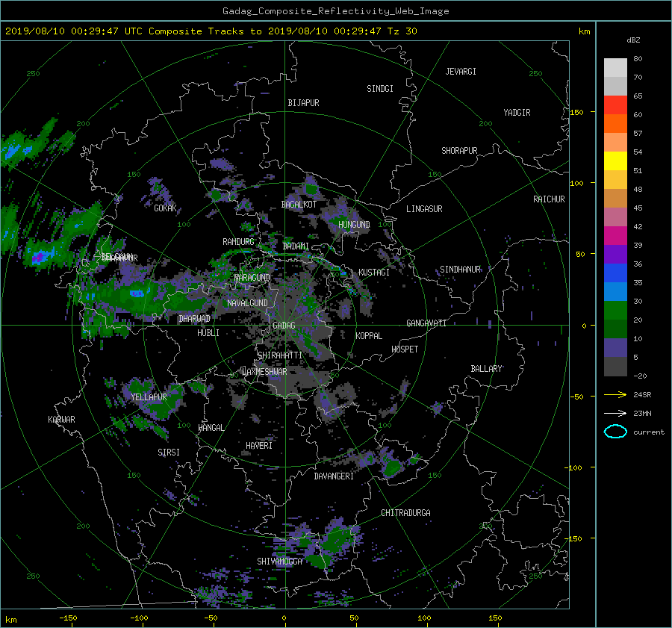Click the SHORAPUR city label
Viewport: 672px width, 628px height.
pos(459,151)
